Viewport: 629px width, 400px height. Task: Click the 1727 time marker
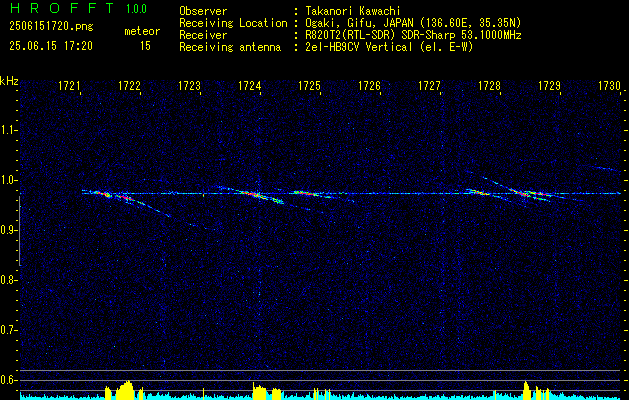coord(429,85)
